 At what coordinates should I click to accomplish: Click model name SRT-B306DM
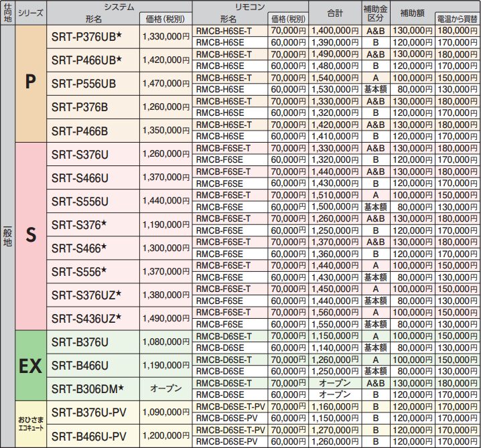[87, 388]
